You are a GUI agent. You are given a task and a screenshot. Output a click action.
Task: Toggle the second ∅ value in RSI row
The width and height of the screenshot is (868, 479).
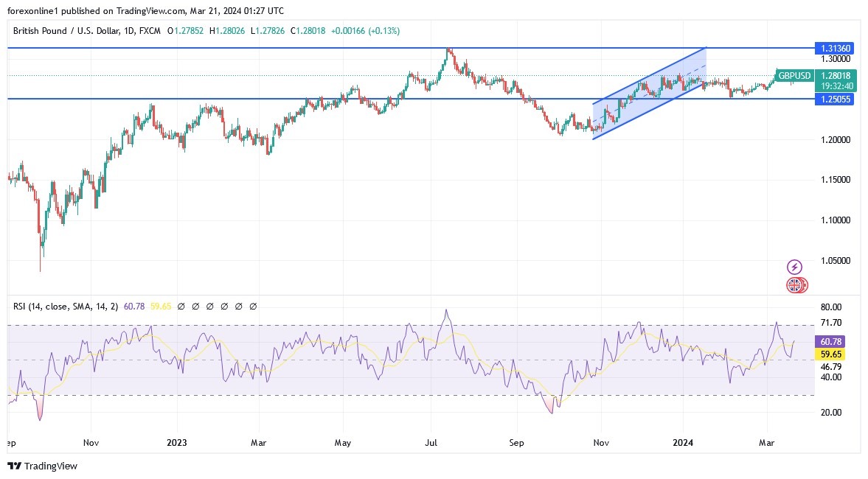[194, 306]
